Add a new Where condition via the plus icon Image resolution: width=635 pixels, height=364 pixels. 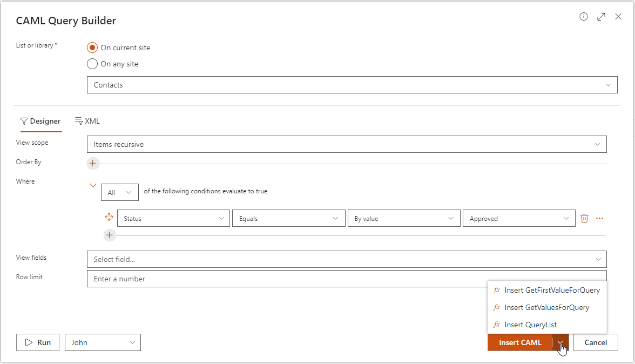(x=110, y=235)
